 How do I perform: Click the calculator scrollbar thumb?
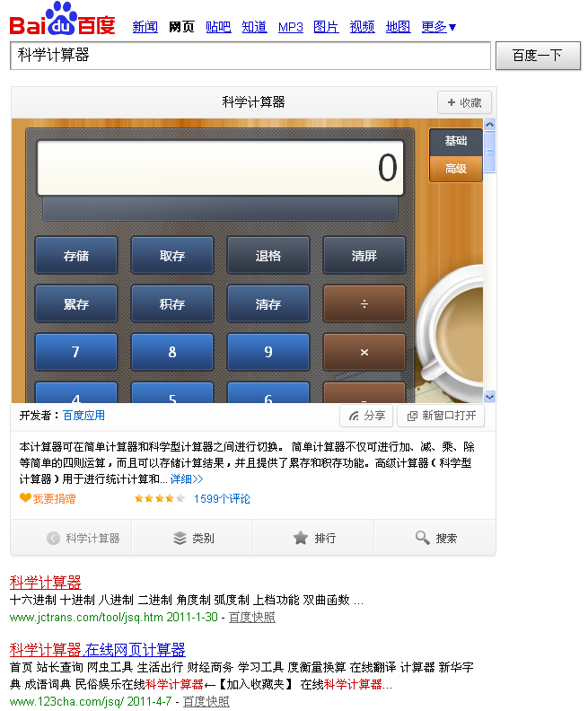click(x=489, y=153)
